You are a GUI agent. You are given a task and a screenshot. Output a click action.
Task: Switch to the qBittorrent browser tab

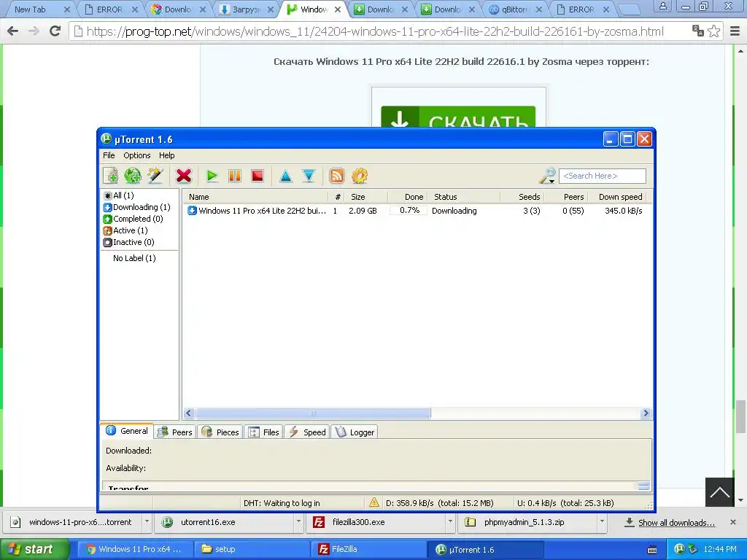point(514,9)
